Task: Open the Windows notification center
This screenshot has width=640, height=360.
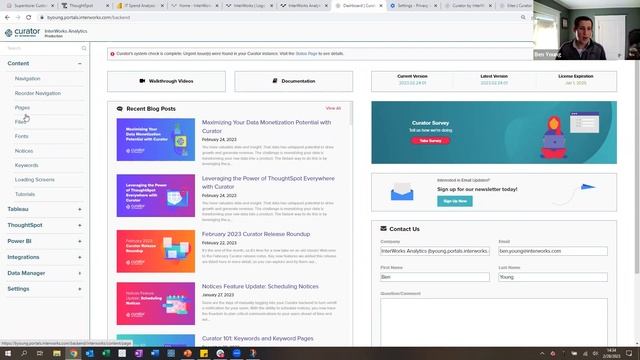Action: point(629,353)
